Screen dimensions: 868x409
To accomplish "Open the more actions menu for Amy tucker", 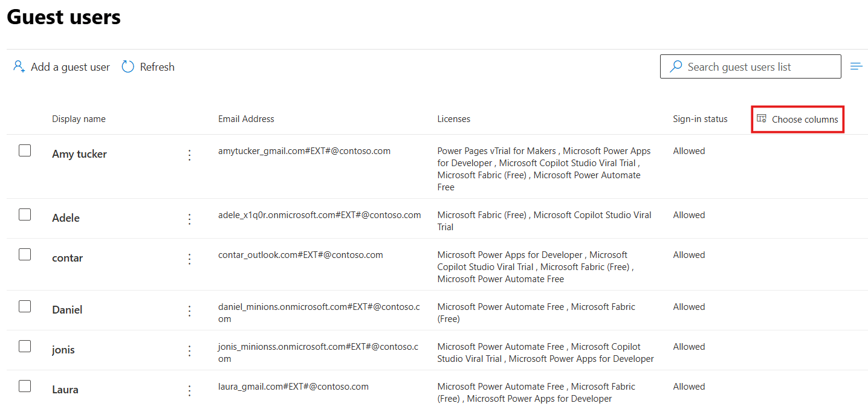I will tap(189, 155).
